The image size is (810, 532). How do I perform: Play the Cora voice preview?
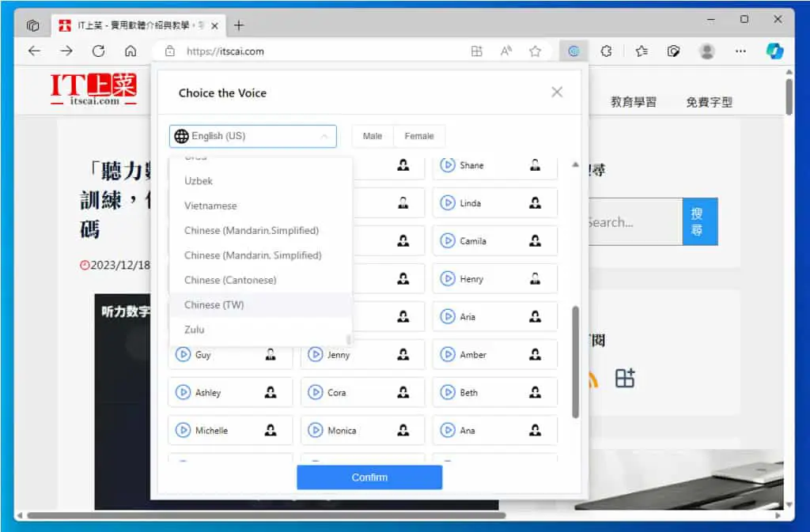[315, 392]
